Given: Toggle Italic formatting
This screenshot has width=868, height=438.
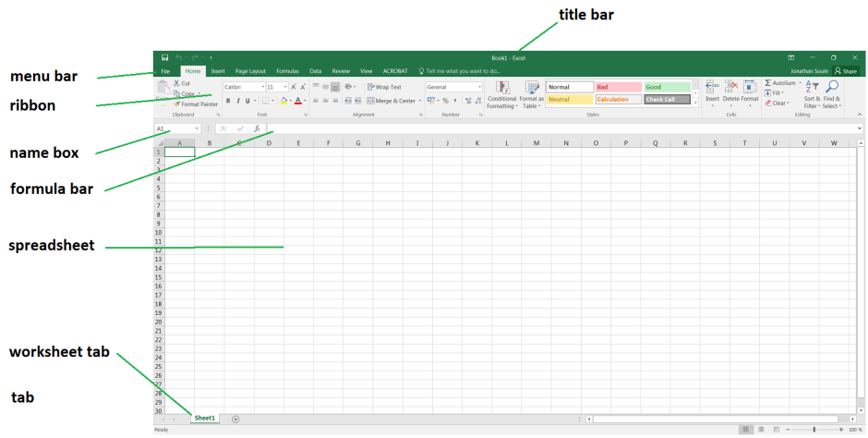Looking at the screenshot, I should coord(238,101).
